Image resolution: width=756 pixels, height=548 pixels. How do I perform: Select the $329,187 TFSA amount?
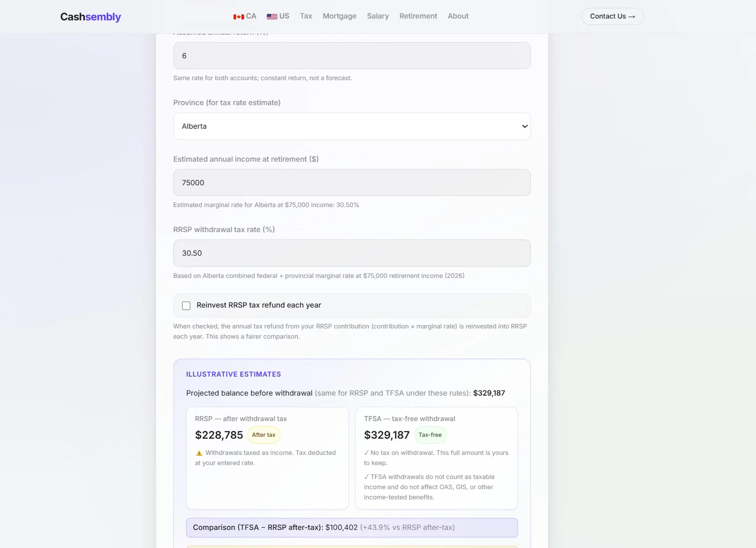coord(387,435)
